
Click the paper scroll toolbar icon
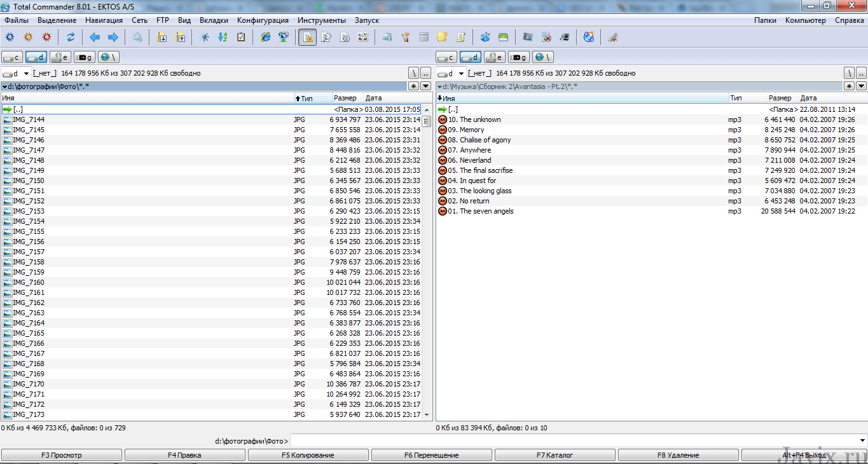460,37
